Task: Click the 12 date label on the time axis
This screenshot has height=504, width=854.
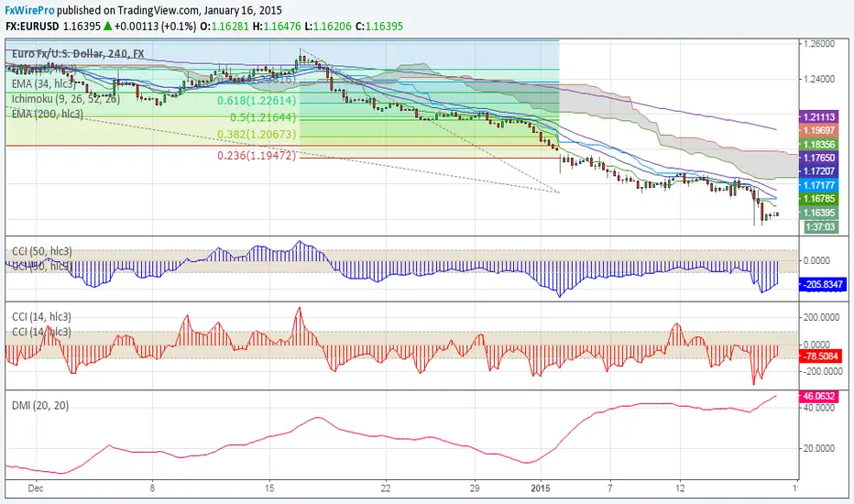Action: coord(680,488)
